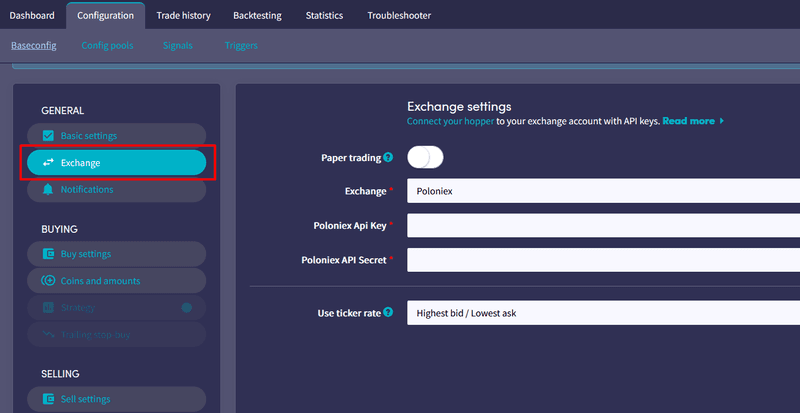Click the Trailing stop-buy trend icon

[48, 335]
